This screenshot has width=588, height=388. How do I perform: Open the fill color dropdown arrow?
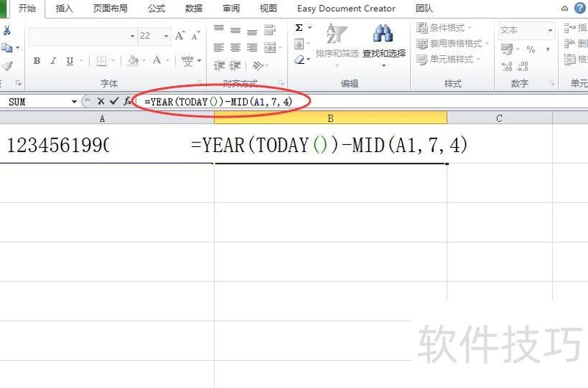click(x=143, y=60)
